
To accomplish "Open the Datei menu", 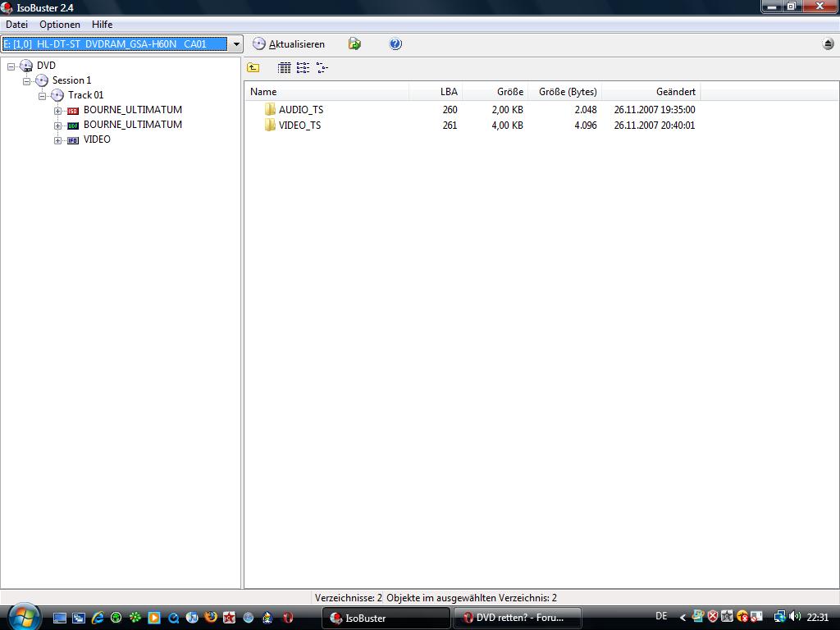I will [x=16, y=24].
